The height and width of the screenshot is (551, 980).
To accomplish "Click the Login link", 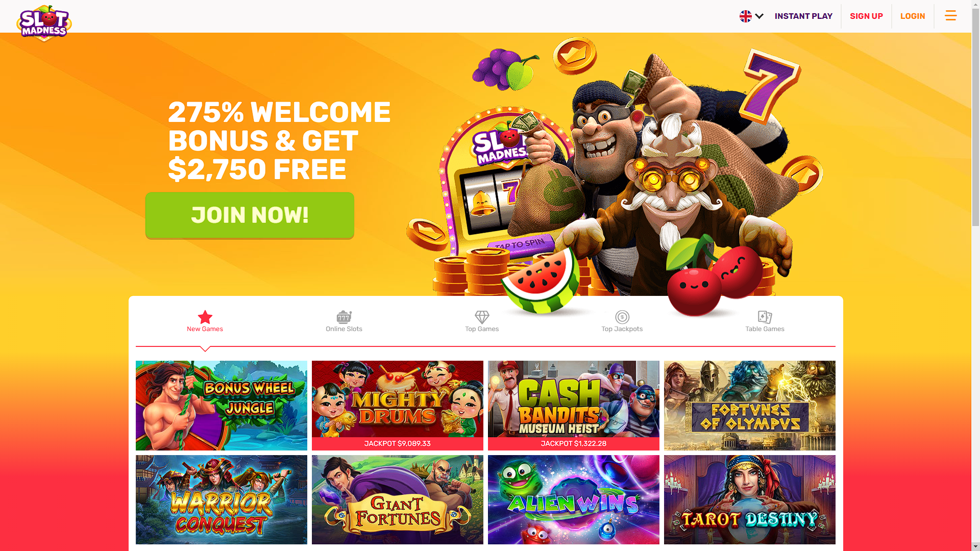I will point(913,16).
